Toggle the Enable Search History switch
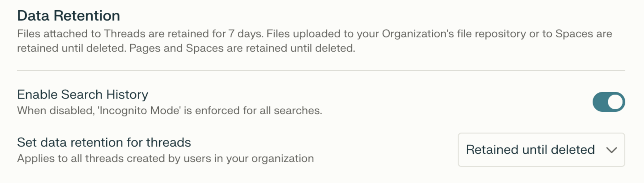 click(x=608, y=102)
